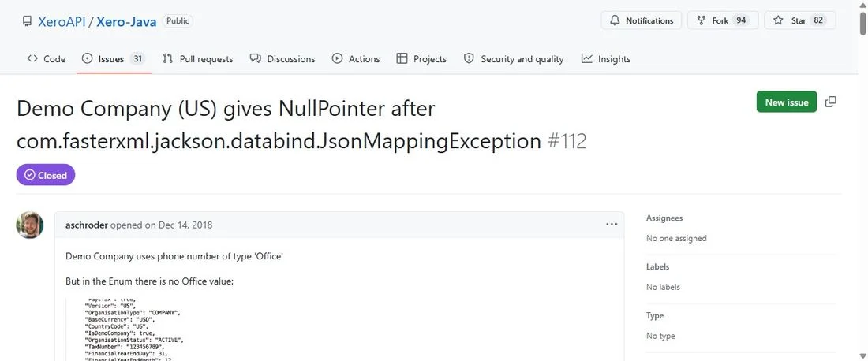Click 'No one assigned' text
The image size is (868, 361).
coord(676,238)
